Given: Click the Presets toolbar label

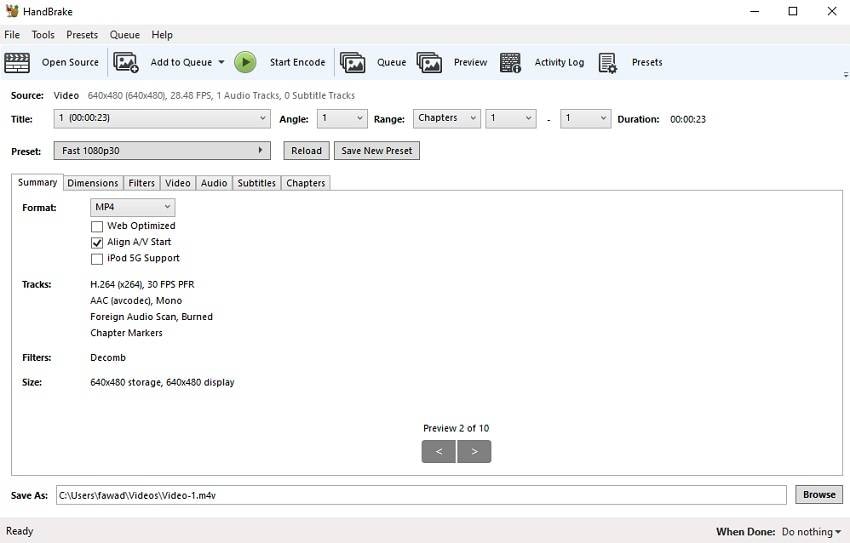Looking at the screenshot, I should pos(647,62).
